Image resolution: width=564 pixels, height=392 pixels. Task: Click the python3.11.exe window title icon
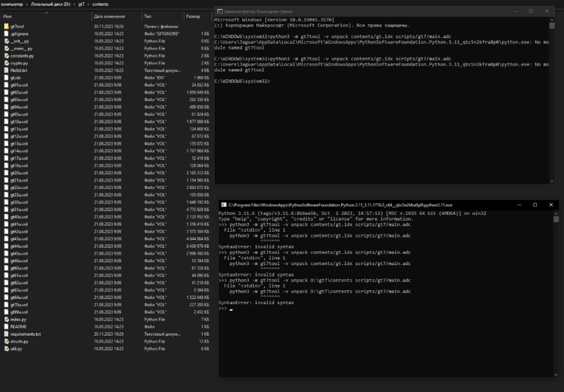click(223, 205)
